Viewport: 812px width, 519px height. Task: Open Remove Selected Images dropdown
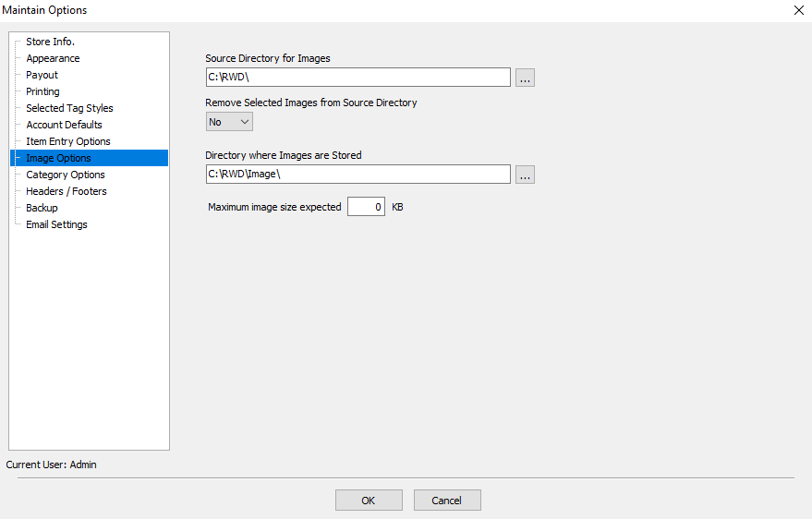[x=229, y=122]
